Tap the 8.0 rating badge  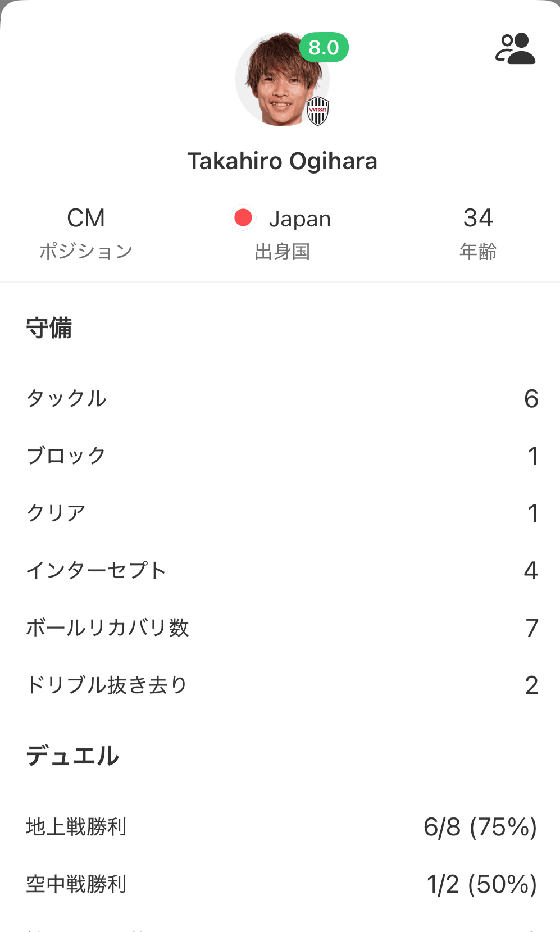point(324,48)
